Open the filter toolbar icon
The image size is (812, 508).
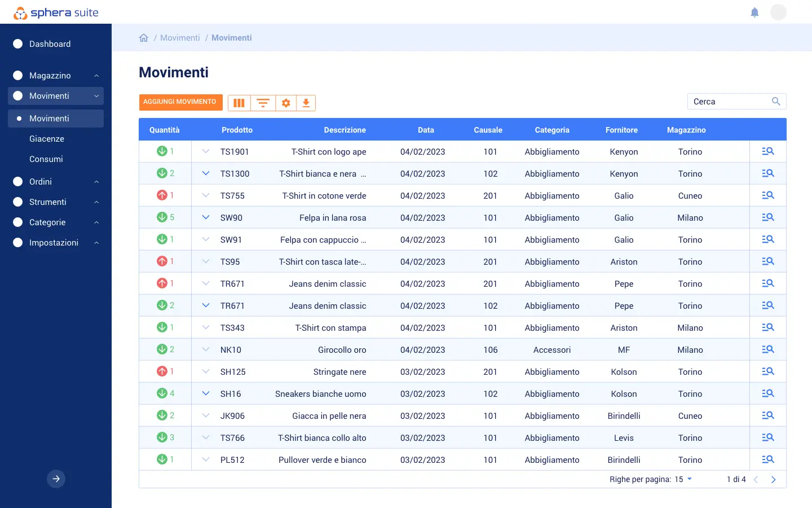[x=263, y=103]
